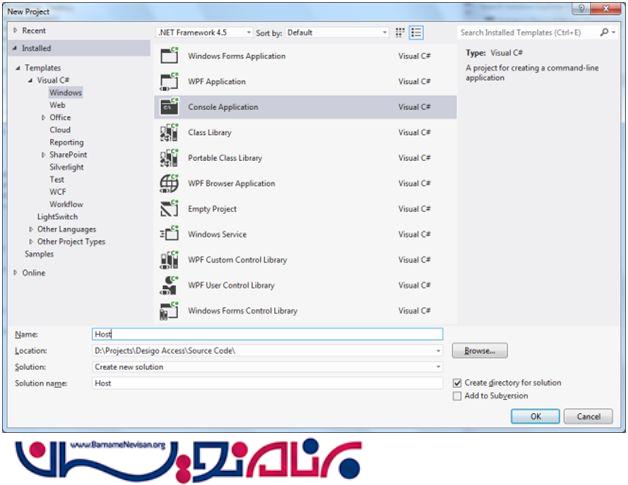
Task: Select Web under Visual C#
Action: pyautogui.click(x=58, y=105)
